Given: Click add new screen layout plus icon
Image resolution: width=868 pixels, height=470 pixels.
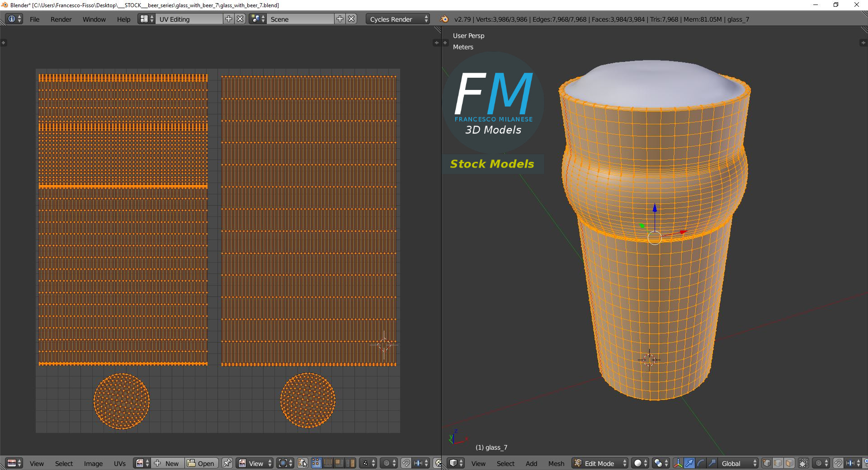Looking at the screenshot, I should point(229,19).
